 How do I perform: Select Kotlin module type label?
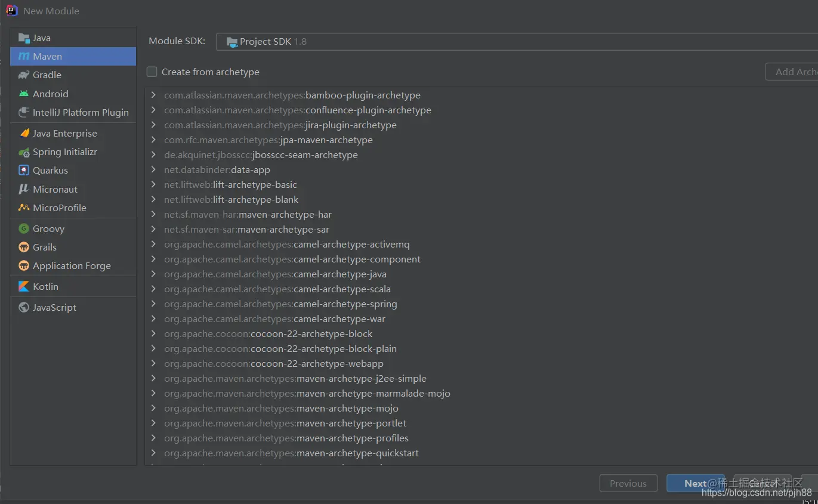point(45,286)
